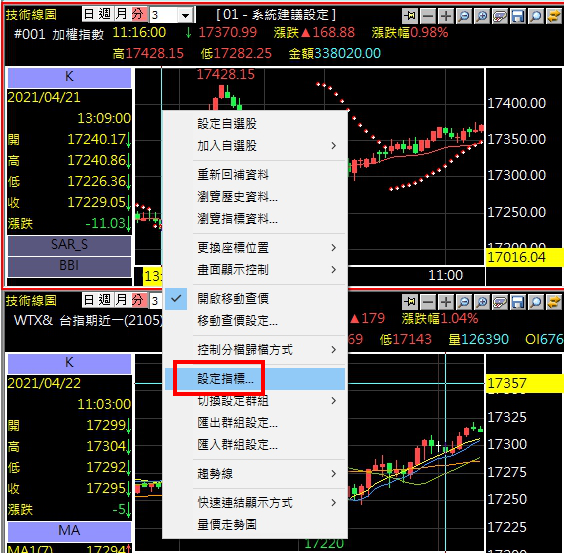Choose 設定自選股 from the context menu

[255, 124]
